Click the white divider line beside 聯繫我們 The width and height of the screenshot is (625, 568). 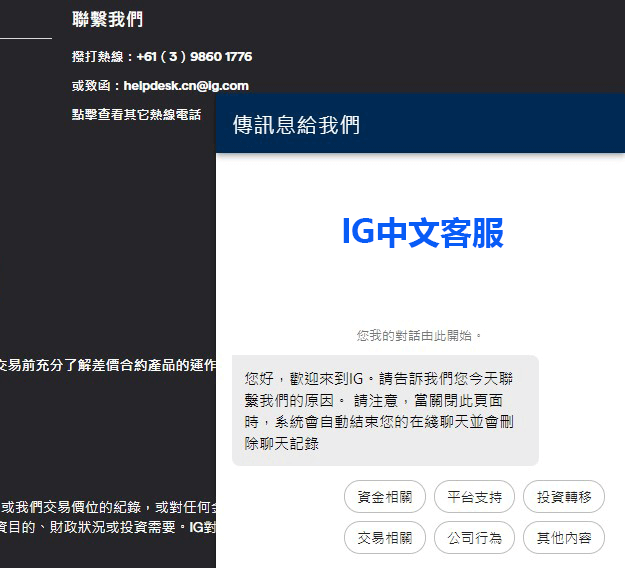click(x=25, y=38)
